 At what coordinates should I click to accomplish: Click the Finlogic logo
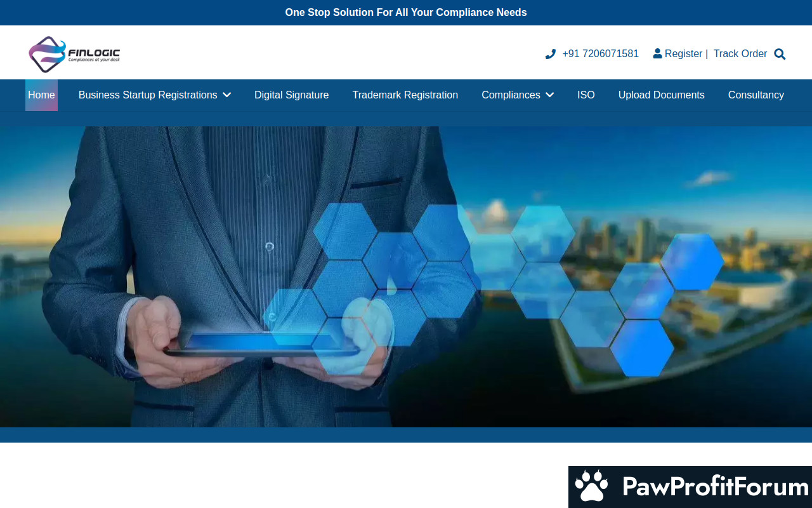click(74, 54)
